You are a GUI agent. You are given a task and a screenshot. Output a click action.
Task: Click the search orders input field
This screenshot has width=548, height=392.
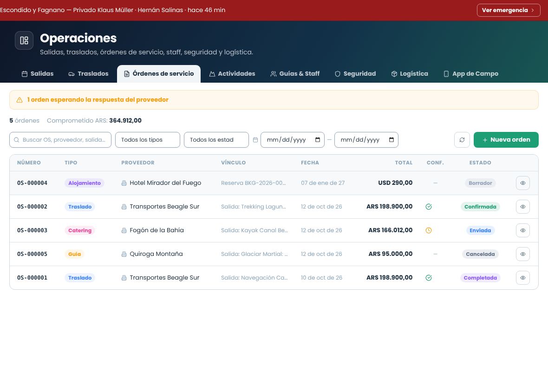pos(60,140)
